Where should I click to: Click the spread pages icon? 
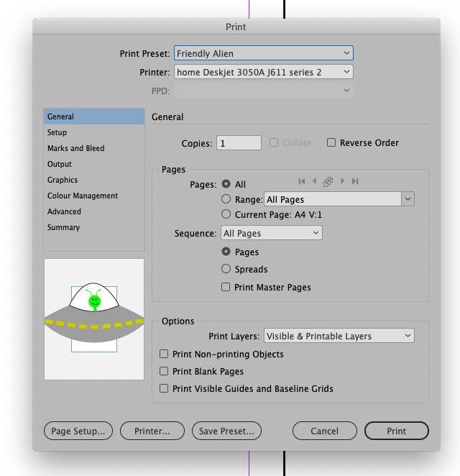tap(328, 182)
